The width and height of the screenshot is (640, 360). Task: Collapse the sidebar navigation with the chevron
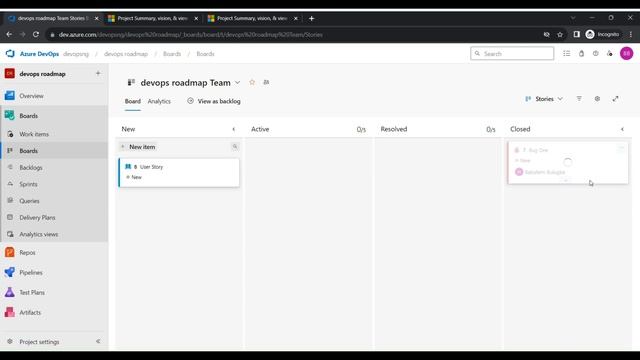tap(98, 342)
